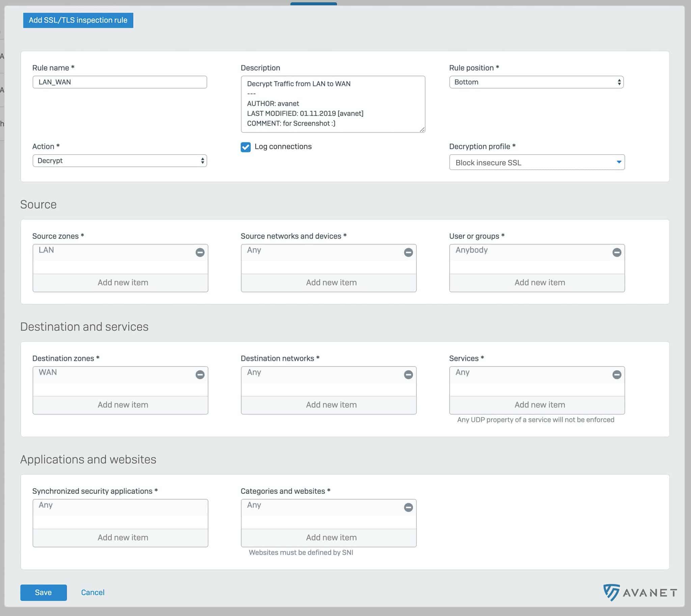Uncheck the Log connections checkbox
Screen dimensions: 691x616
click(x=246, y=147)
